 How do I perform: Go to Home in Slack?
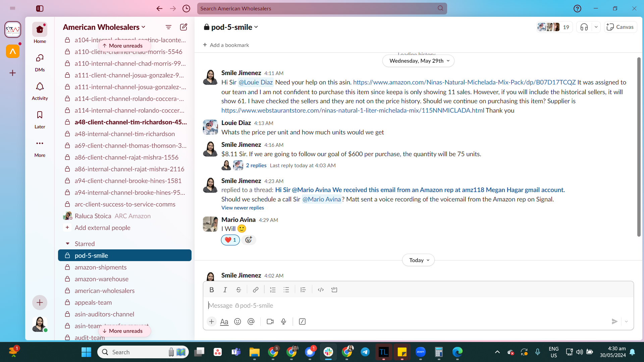[x=40, y=33]
